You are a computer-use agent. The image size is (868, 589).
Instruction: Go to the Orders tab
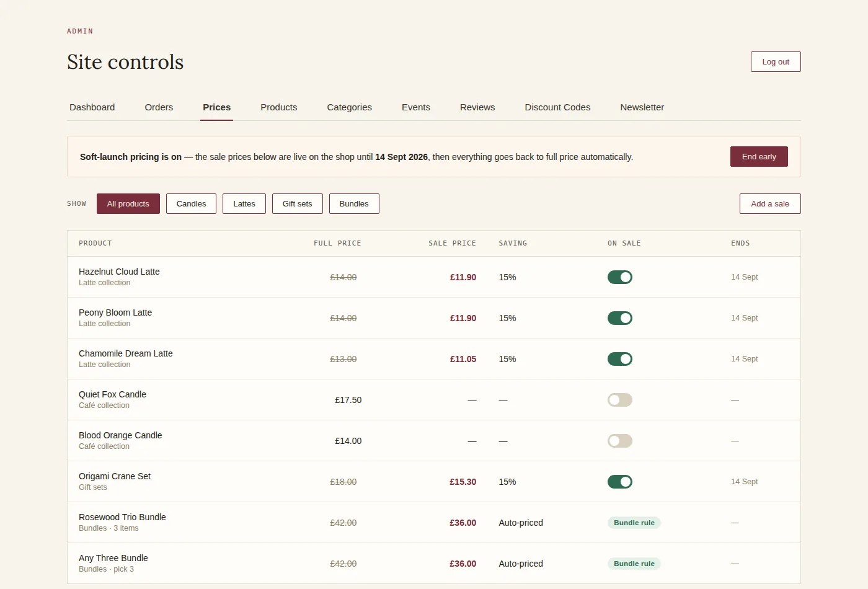tap(159, 107)
